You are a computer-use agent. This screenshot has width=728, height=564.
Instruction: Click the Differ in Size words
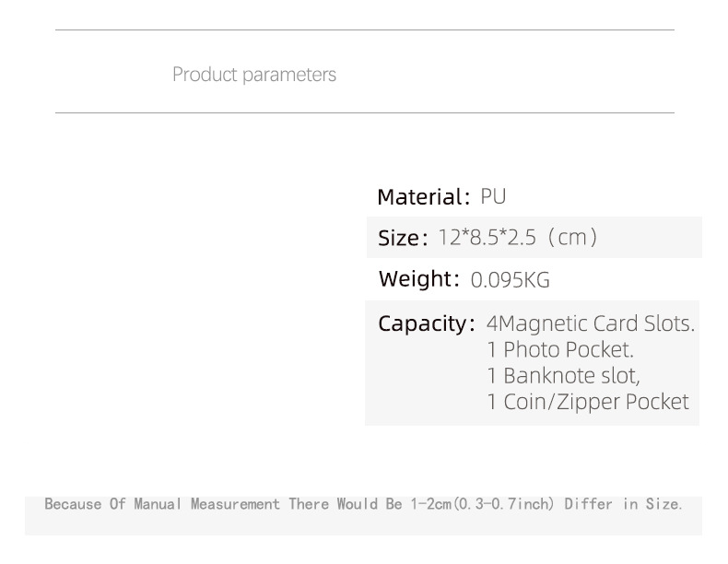(x=622, y=504)
